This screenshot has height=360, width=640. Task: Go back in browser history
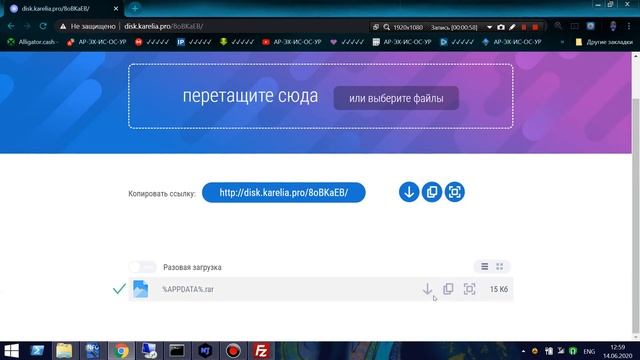[11, 26]
